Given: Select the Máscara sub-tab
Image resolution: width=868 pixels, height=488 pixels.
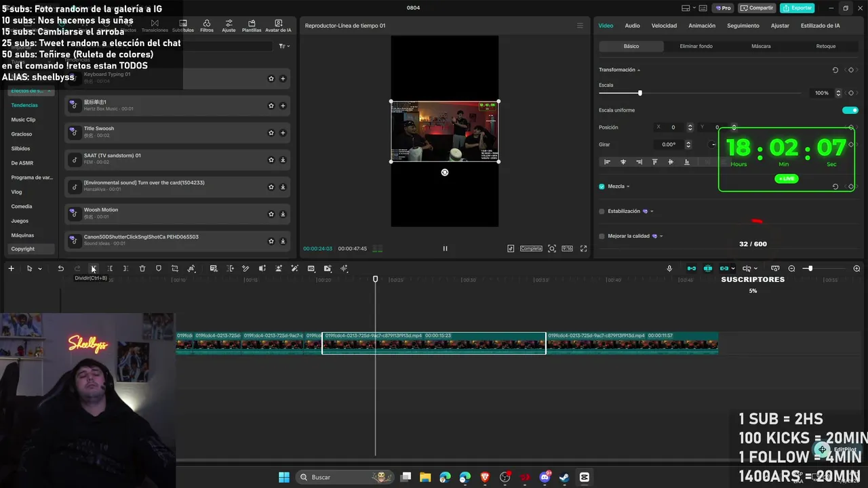Looking at the screenshot, I should pyautogui.click(x=761, y=46).
